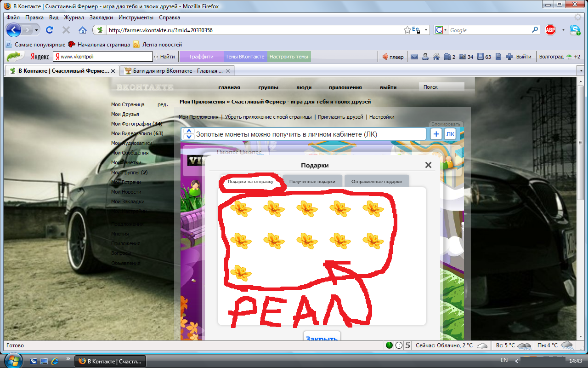Open the notes document icon on the toolbar
This screenshot has width=588, height=368.
(498, 57)
